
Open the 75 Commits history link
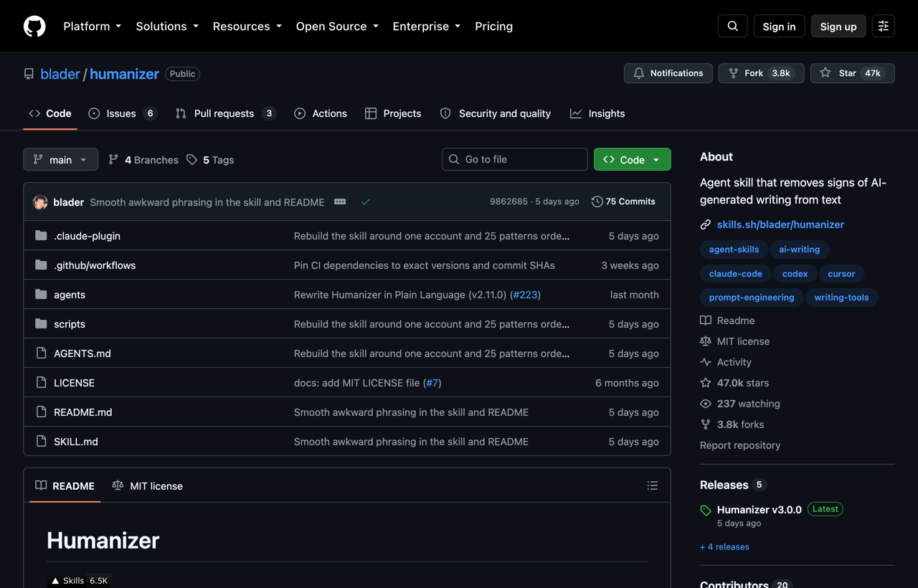click(623, 201)
